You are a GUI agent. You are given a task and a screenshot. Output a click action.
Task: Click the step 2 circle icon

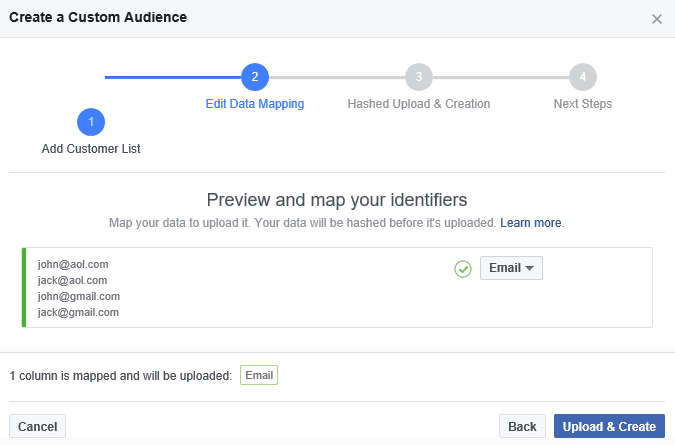point(255,77)
